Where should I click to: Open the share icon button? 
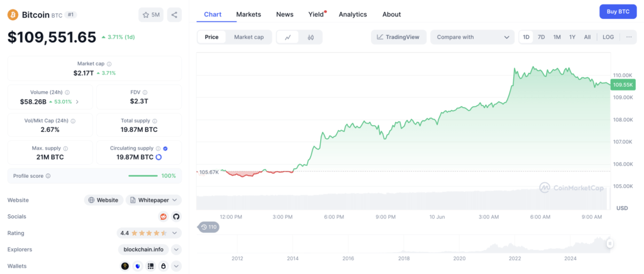(x=174, y=14)
